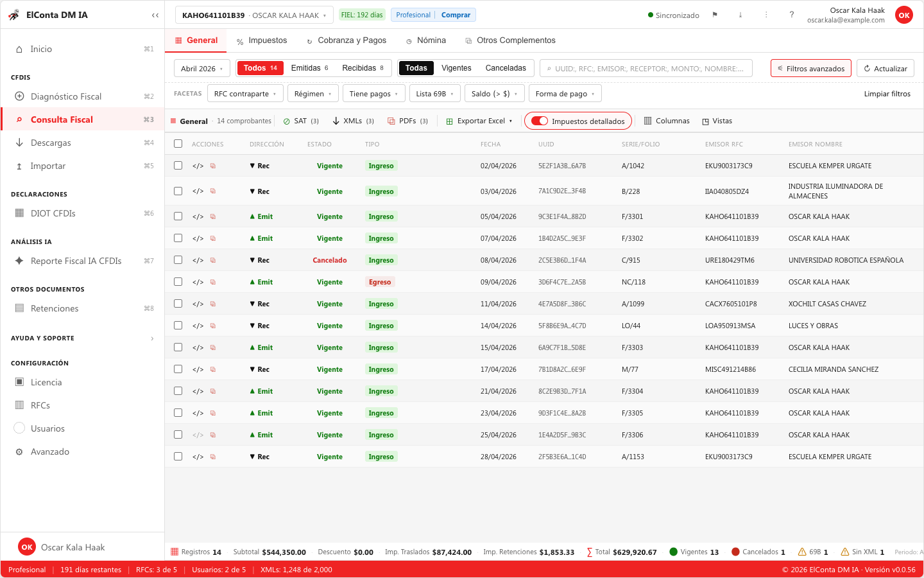This screenshot has width=924, height=578.
Task: Toggle Impuestos detallados switch off
Action: [540, 121]
